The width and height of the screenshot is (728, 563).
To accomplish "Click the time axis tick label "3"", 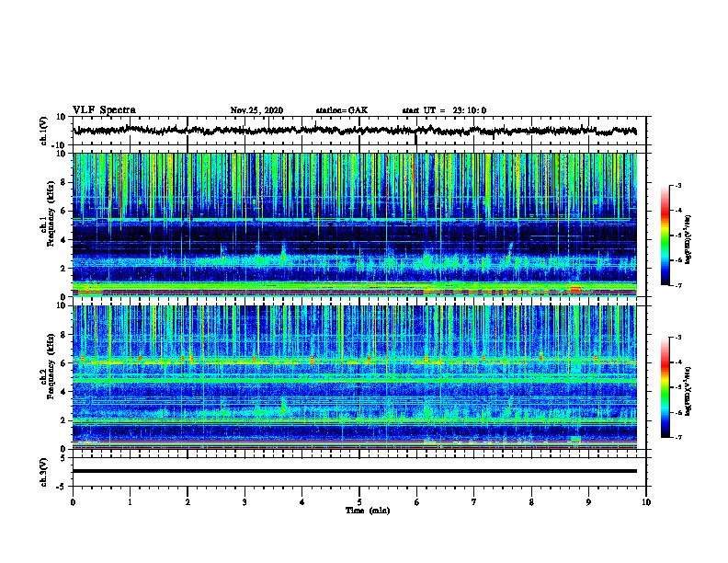I will (x=245, y=502).
